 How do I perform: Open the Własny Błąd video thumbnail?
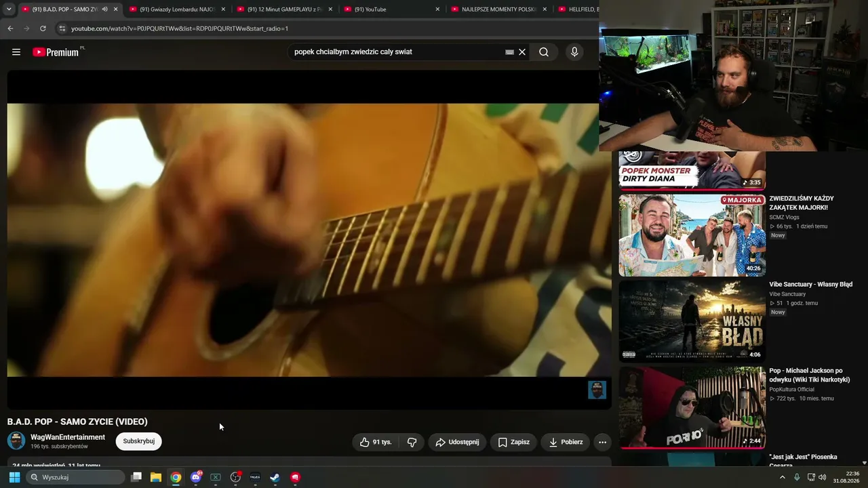pos(692,321)
